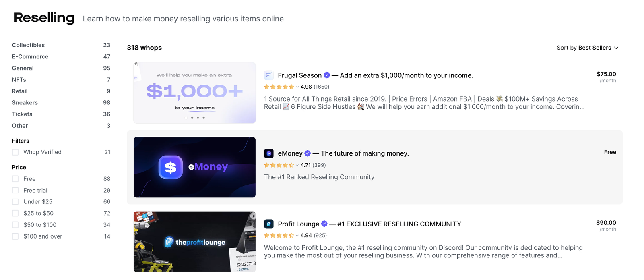Expand eMoney's rating details chevron
This screenshot has width=644, height=280.
click(297, 165)
